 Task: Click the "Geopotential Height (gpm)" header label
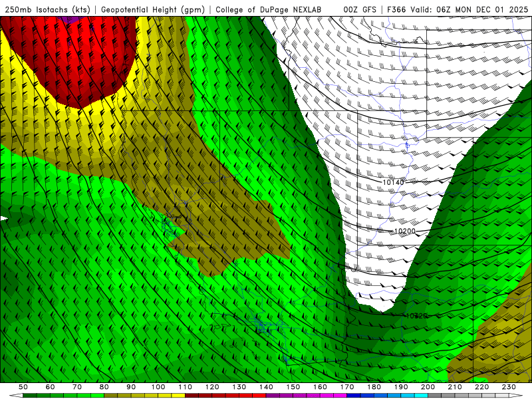153,10
